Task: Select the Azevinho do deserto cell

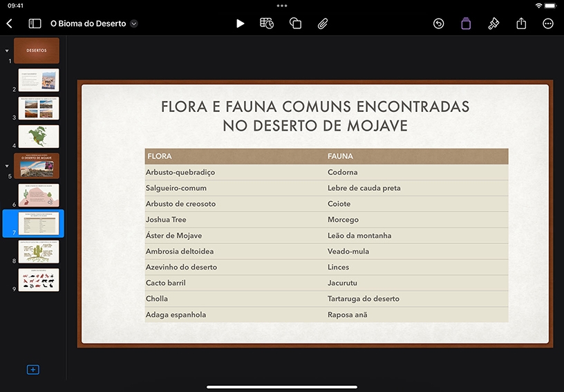Action: pos(236,267)
